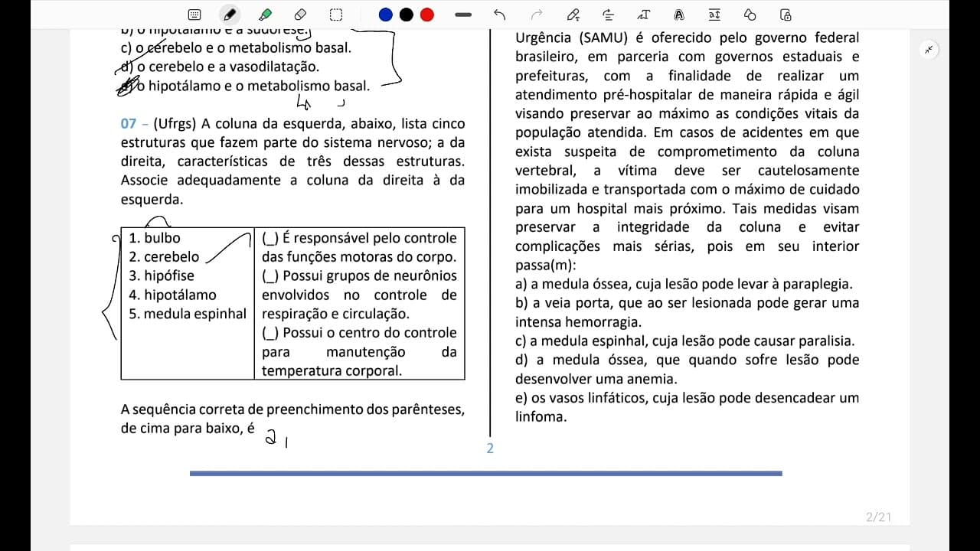
Task: Click answer 'c) a medula espinhal, cuja lesão'
Action: pyautogui.click(x=685, y=341)
